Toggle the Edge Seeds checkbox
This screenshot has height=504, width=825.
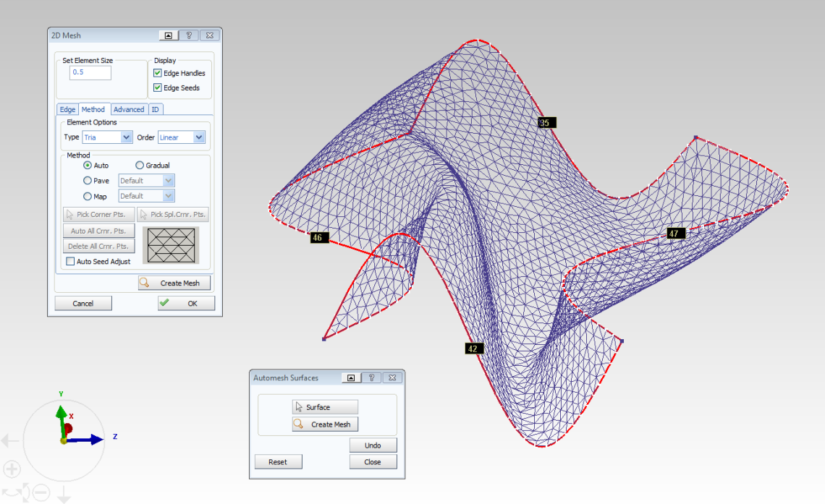point(157,87)
